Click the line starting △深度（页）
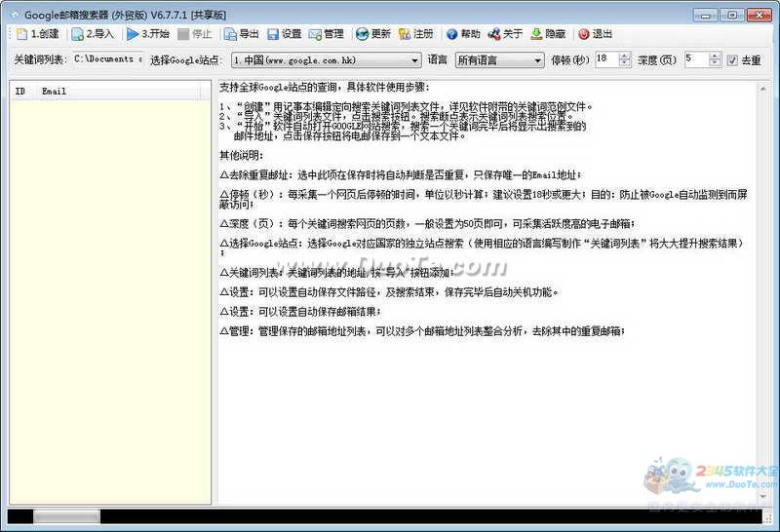 [x=427, y=224]
